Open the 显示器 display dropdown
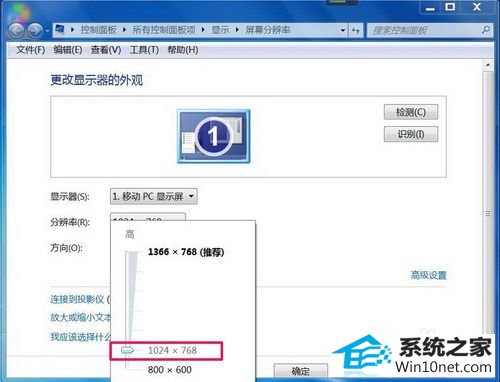 (x=154, y=196)
